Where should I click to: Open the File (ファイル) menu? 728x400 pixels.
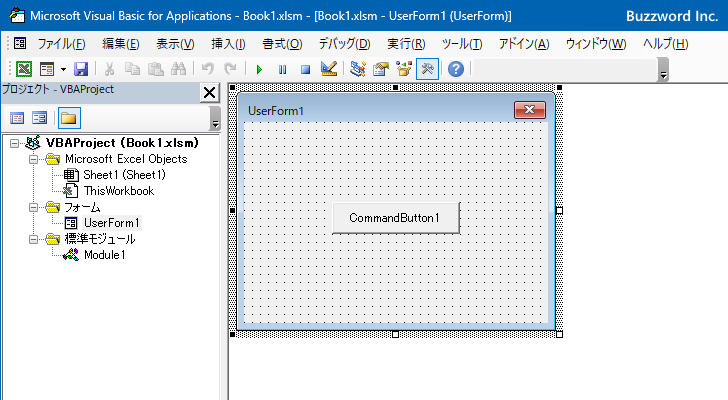pos(61,44)
